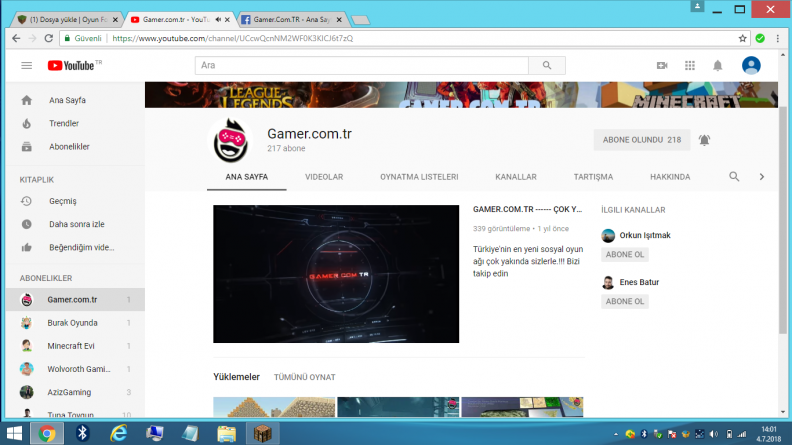This screenshot has width=792, height=445.
Task: Toggle the channel notification bell
Action: 704,140
